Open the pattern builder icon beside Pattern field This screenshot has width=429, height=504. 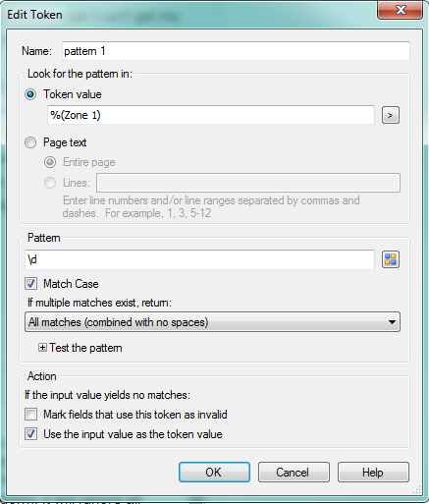(391, 259)
